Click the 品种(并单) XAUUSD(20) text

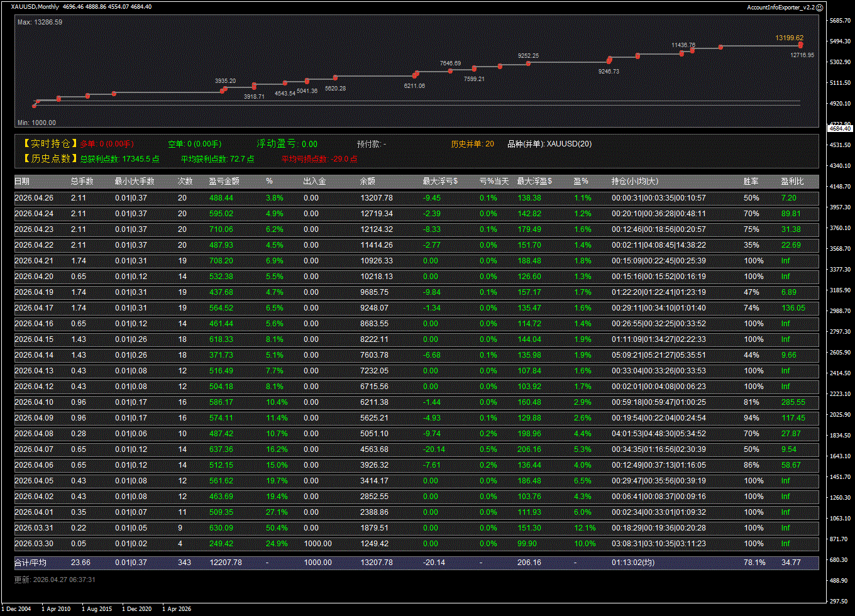click(549, 144)
